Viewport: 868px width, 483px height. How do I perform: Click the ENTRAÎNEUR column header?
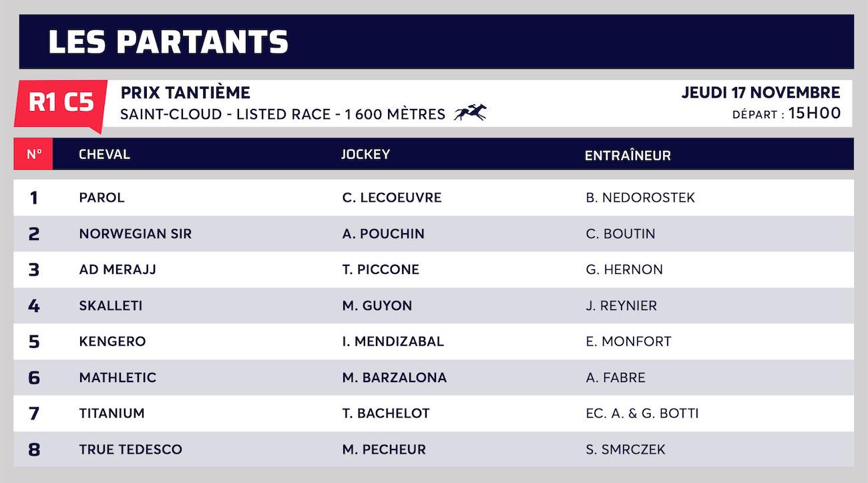(x=628, y=156)
